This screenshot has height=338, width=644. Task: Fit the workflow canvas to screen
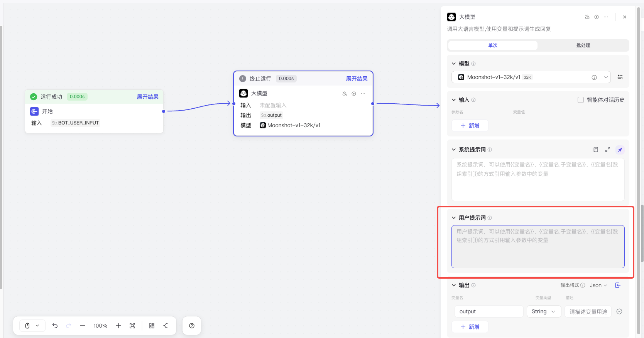click(132, 326)
